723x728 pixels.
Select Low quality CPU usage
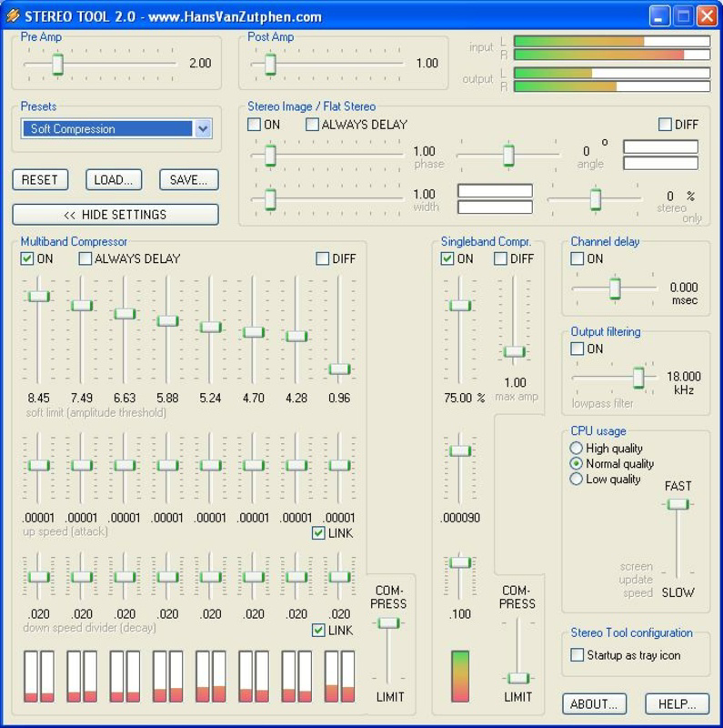point(576,479)
